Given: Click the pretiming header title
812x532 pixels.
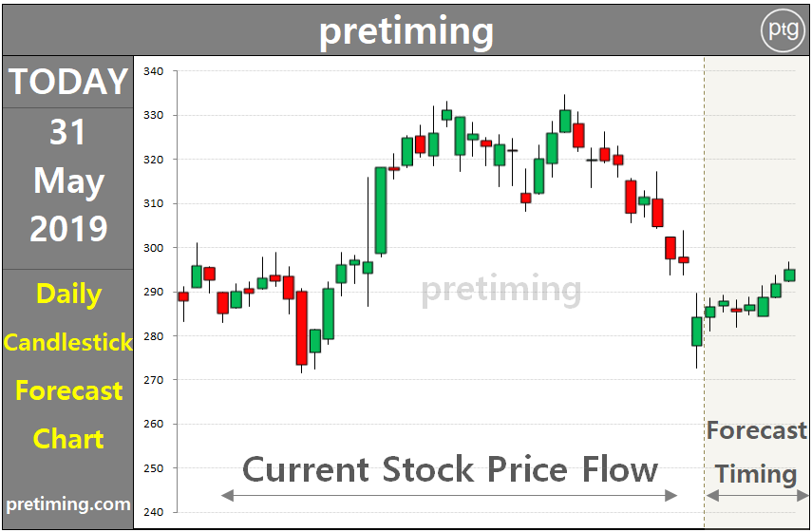Looking at the screenshot, I should click(x=406, y=31).
